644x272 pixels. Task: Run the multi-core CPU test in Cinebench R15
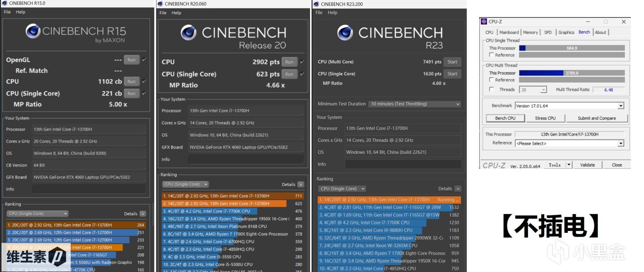point(132,81)
